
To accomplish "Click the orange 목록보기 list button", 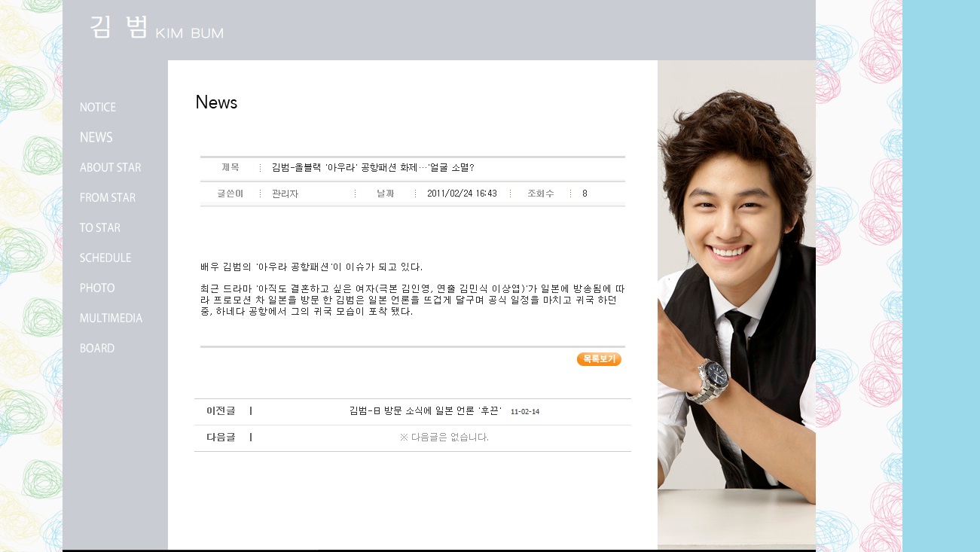I will pyautogui.click(x=599, y=359).
